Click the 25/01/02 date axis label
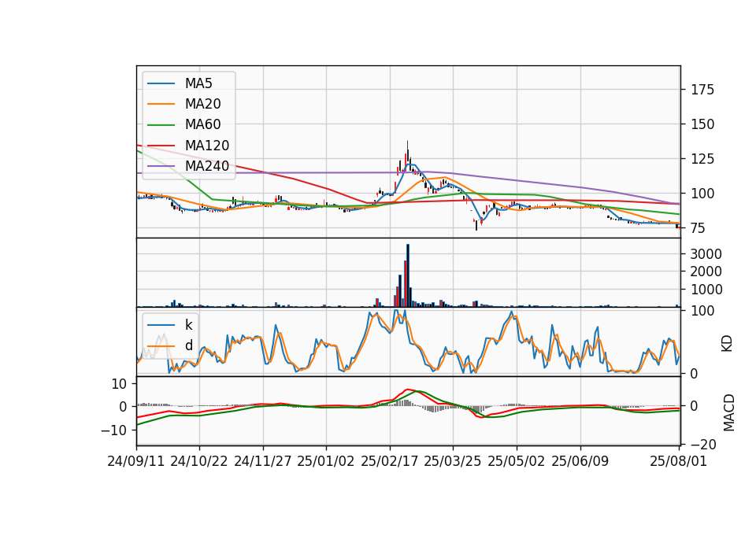Image resolution: width=756 pixels, height=543 pixels. (x=326, y=462)
